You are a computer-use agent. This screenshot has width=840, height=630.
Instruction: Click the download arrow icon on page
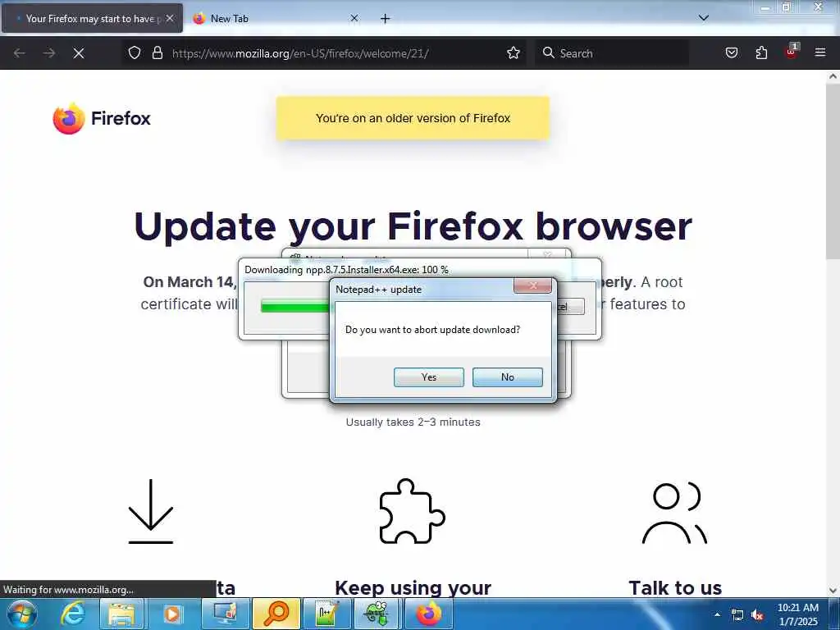click(x=151, y=512)
